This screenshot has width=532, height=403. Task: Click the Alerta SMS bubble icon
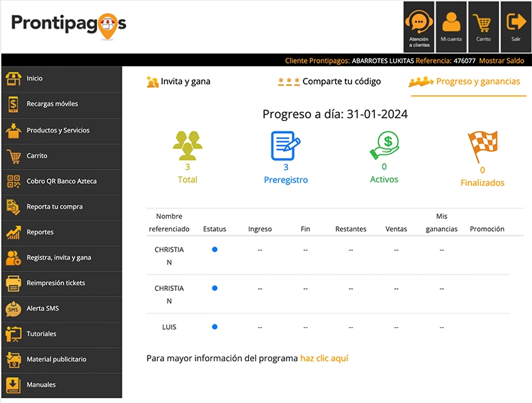coord(14,309)
